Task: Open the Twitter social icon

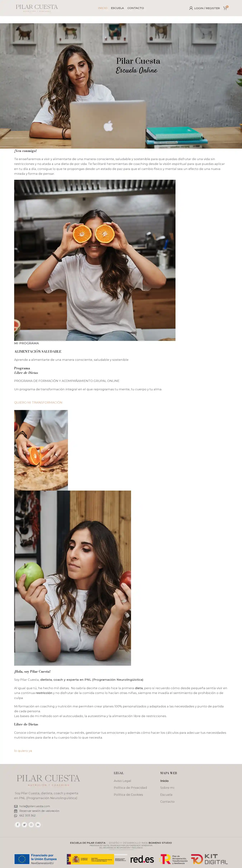Action: 24,824
